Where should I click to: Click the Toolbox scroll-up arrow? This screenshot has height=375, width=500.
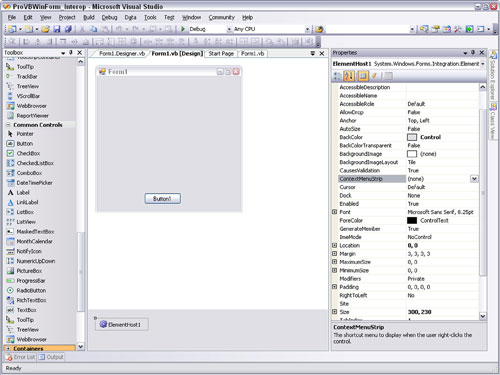pyautogui.click(x=81, y=62)
